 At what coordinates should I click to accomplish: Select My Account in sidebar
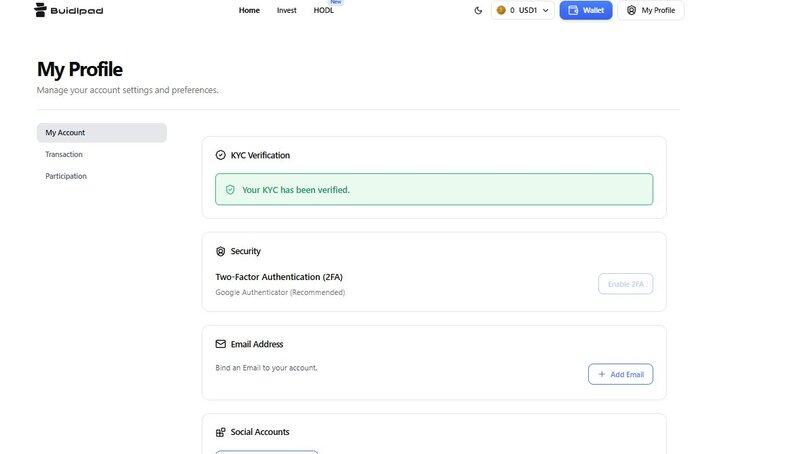[x=101, y=132]
